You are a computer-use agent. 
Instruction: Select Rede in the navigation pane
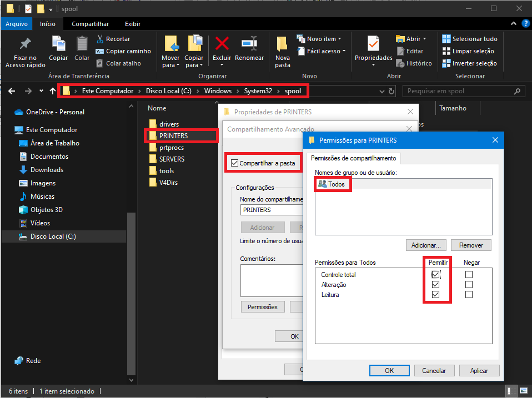click(x=27, y=361)
